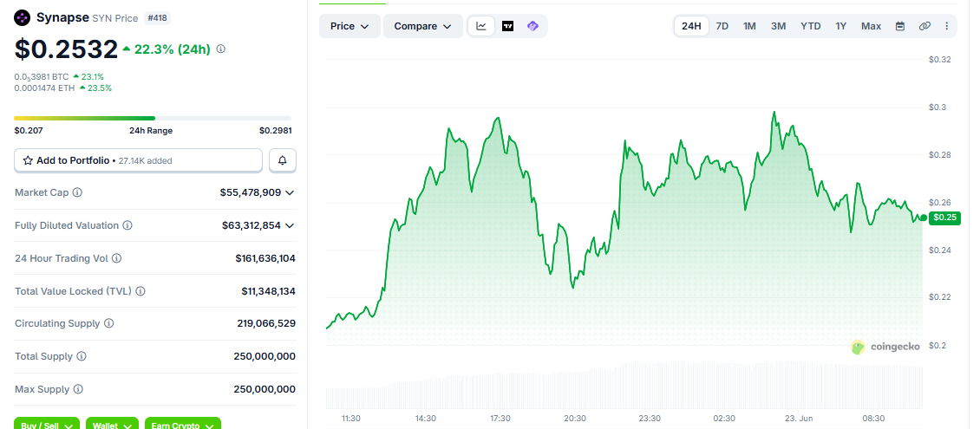Open the Earn Crypto dropdown
The width and height of the screenshot is (980, 429).
(x=182, y=423)
